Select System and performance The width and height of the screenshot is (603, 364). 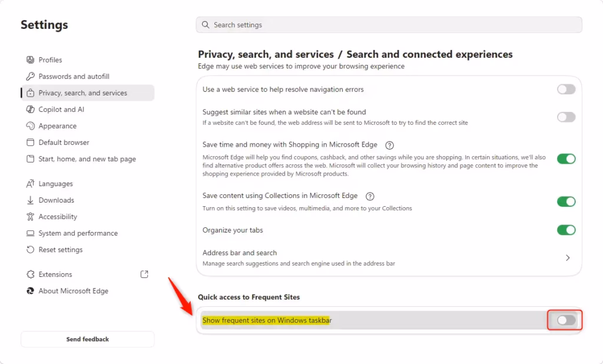point(88,233)
